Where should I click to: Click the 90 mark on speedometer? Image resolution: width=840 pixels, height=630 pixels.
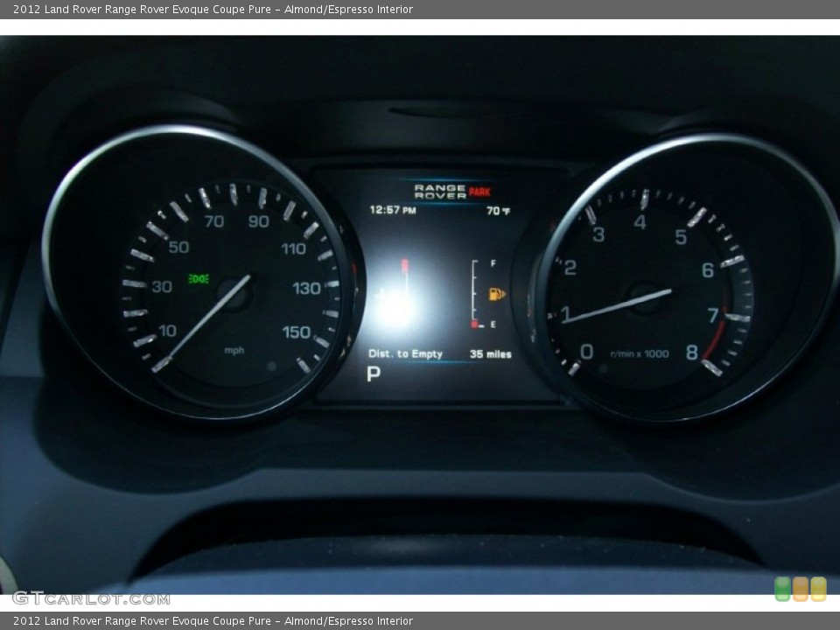(258, 221)
